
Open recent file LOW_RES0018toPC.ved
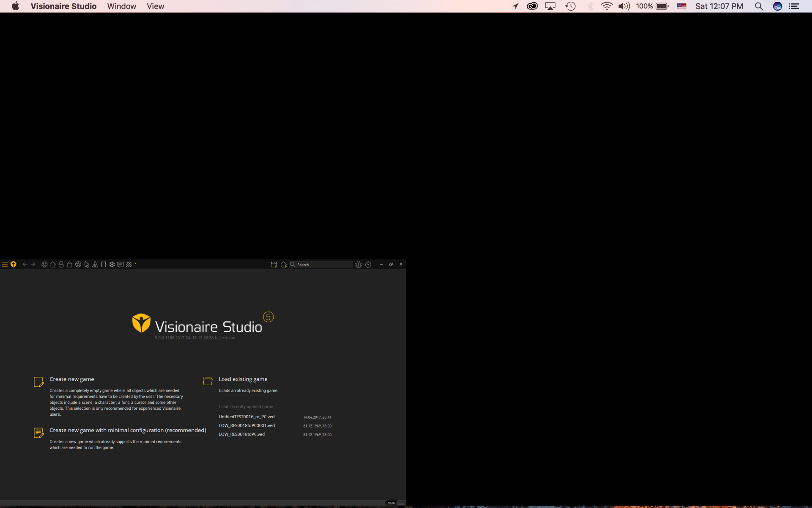pyautogui.click(x=241, y=434)
